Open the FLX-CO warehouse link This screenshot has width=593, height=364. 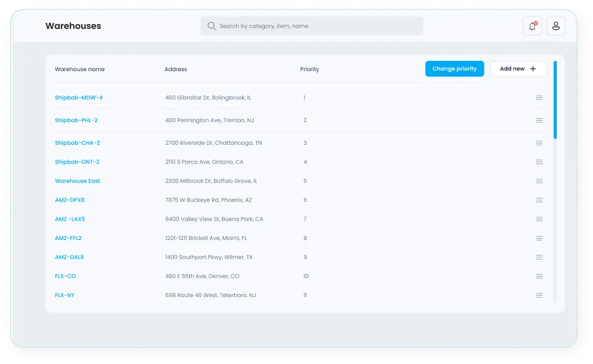click(x=65, y=276)
